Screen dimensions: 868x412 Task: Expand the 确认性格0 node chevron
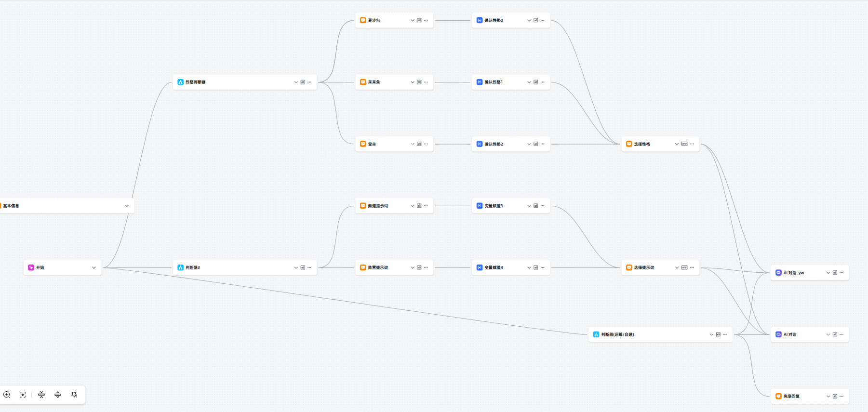529,20
